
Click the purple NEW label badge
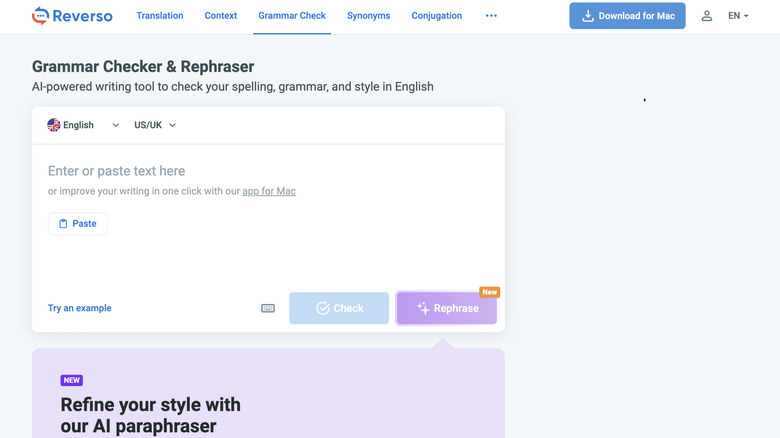72,380
